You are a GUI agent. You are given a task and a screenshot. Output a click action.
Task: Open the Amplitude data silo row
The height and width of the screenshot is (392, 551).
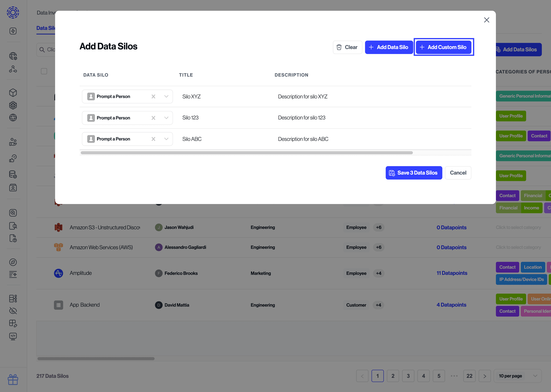[81, 273]
